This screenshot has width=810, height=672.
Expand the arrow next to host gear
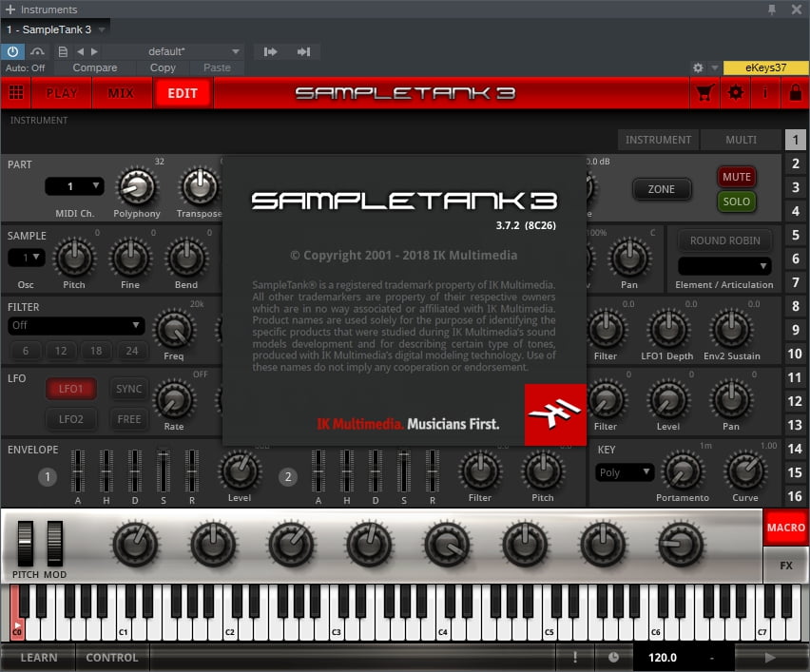click(x=714, y=67)
